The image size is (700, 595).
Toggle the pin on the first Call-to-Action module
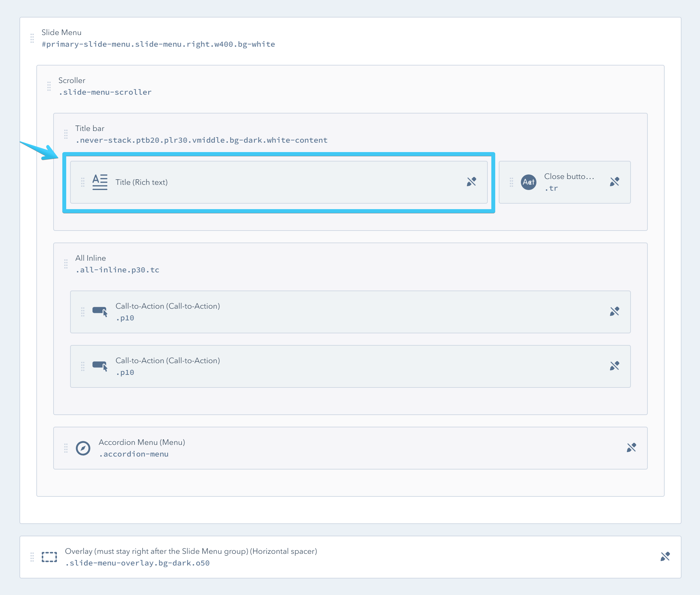[x=615, y=311]
